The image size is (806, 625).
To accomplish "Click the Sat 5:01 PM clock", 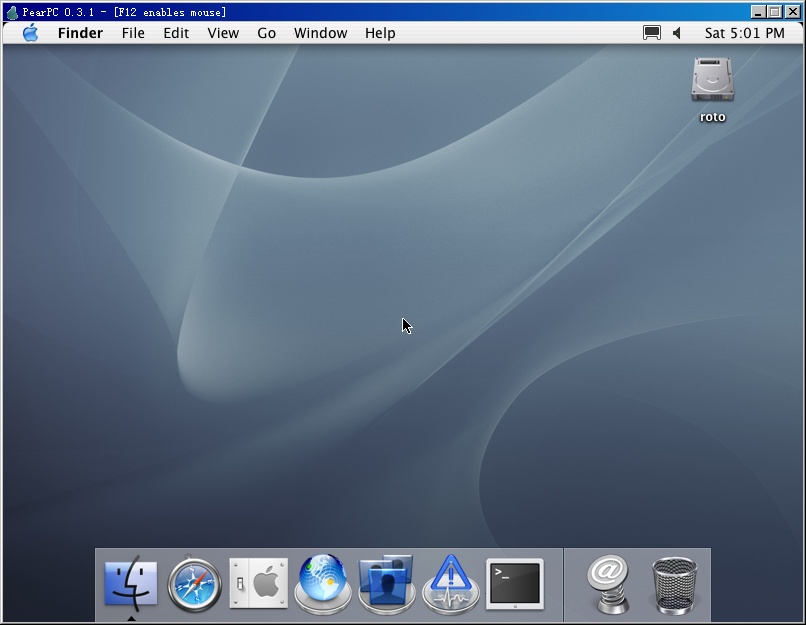I will [744, 33].
